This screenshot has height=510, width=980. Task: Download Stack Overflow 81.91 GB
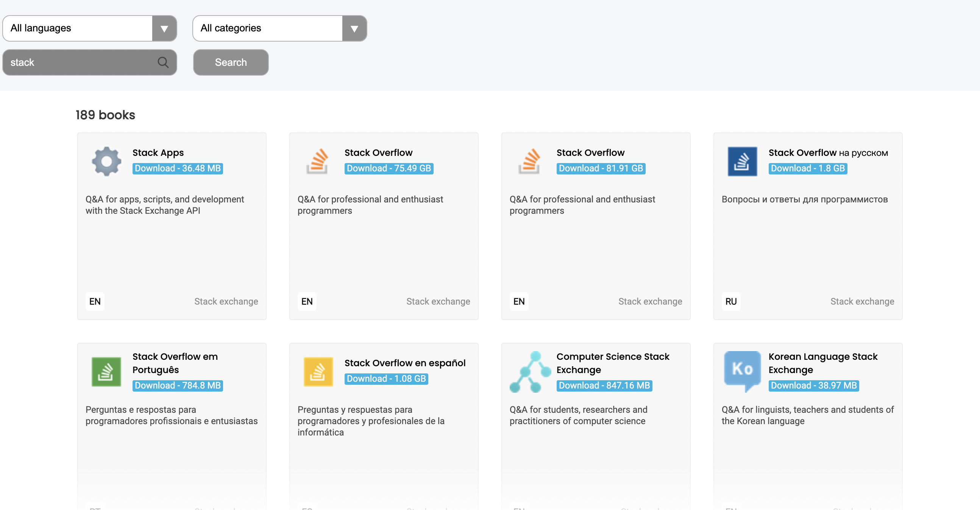pyautogui.click(x=601, y=168)
